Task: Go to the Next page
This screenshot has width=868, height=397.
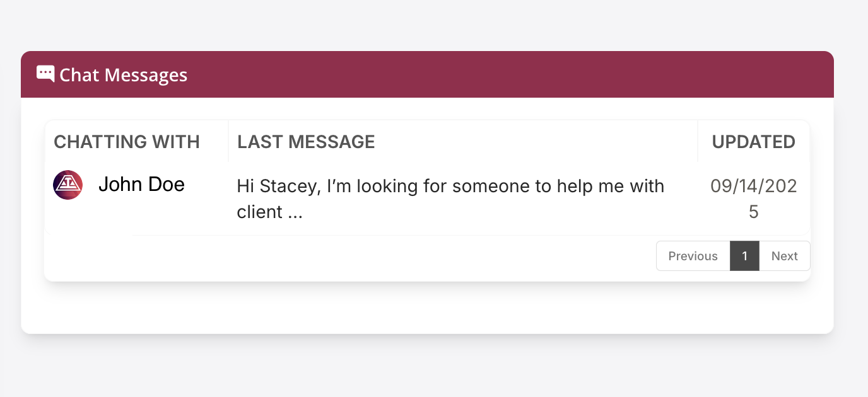Action: point(784,256)
